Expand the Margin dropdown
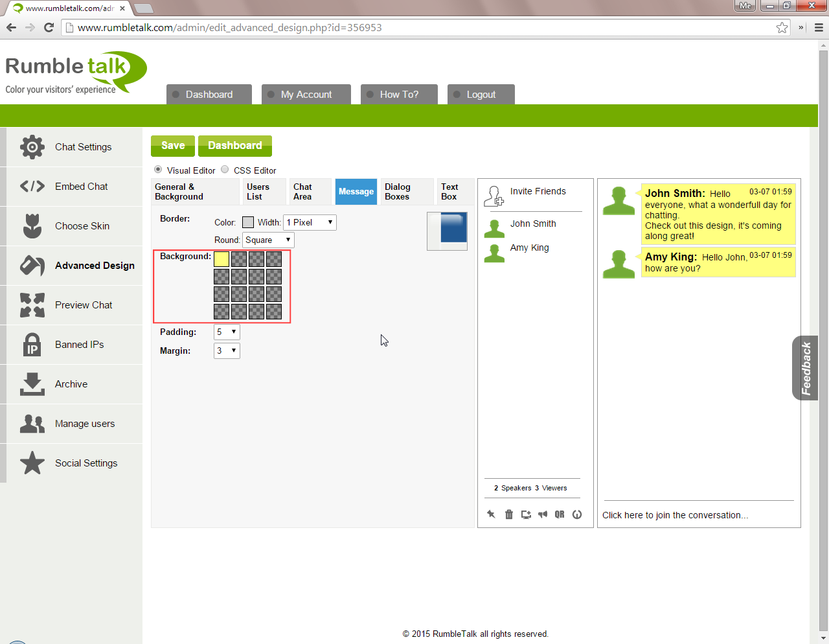This screenshot has height=644, width=829. click(227, 351)
